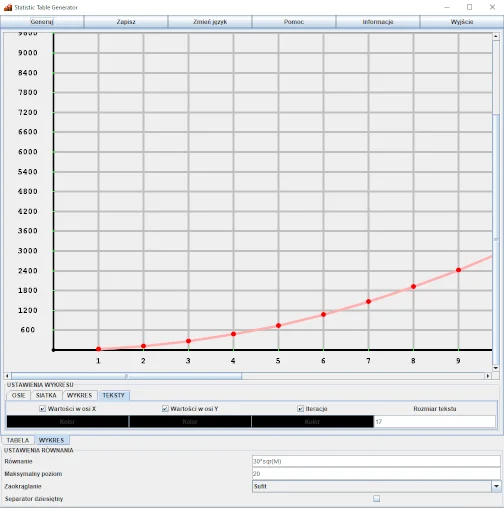Maximize the Statistic Table Generator window

pos(469,7)
